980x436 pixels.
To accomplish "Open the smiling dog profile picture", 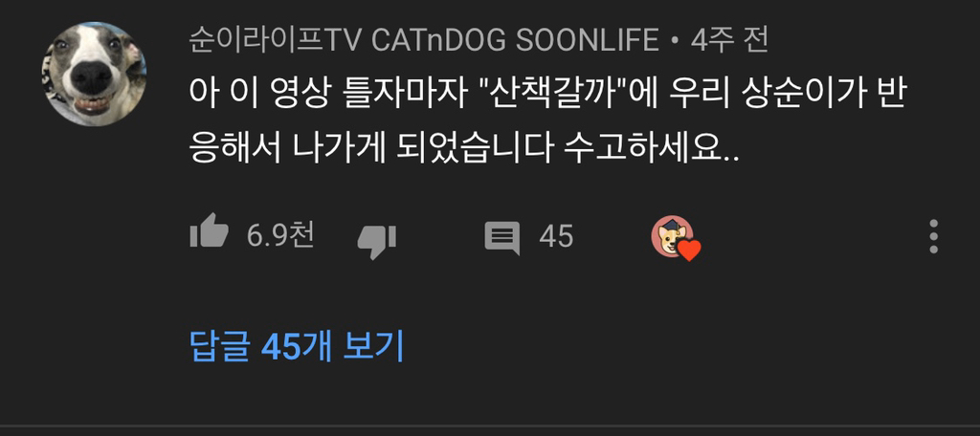I will click(95, 74).
